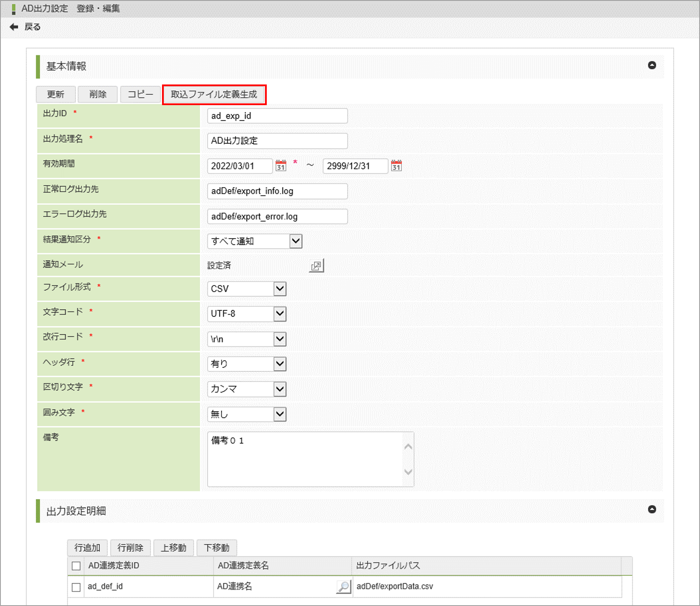Open the 結果通知区分 dropdown
Screen dimensions: 700x606
(x=255, y=241)
